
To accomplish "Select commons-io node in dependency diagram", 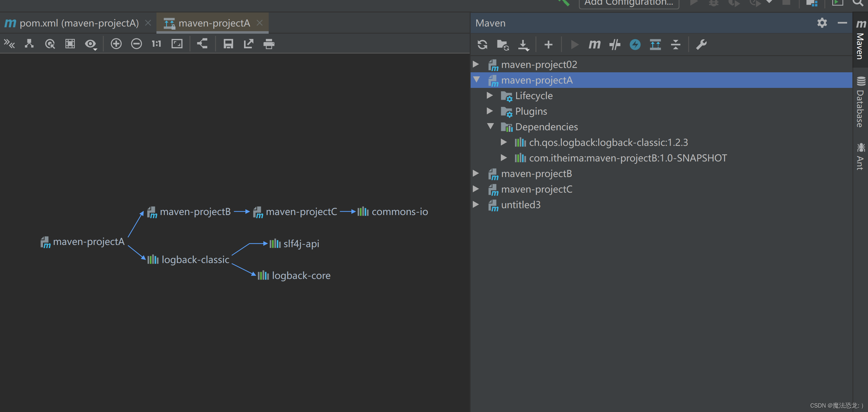I will (399, 212).
